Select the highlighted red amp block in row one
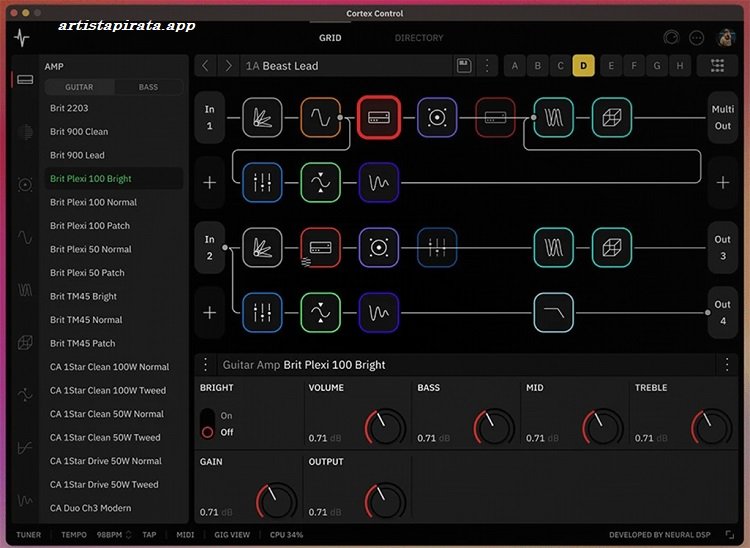 point(378,118)
